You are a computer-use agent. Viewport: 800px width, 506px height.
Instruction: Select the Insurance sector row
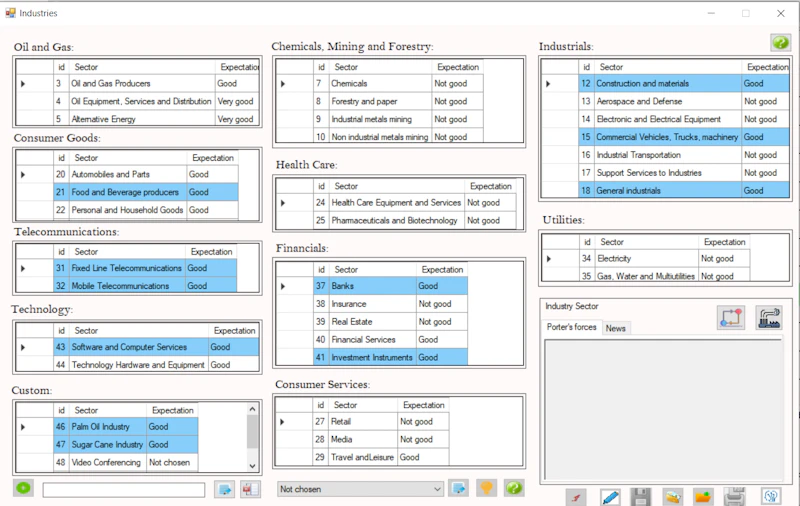(x=372, y=304)
